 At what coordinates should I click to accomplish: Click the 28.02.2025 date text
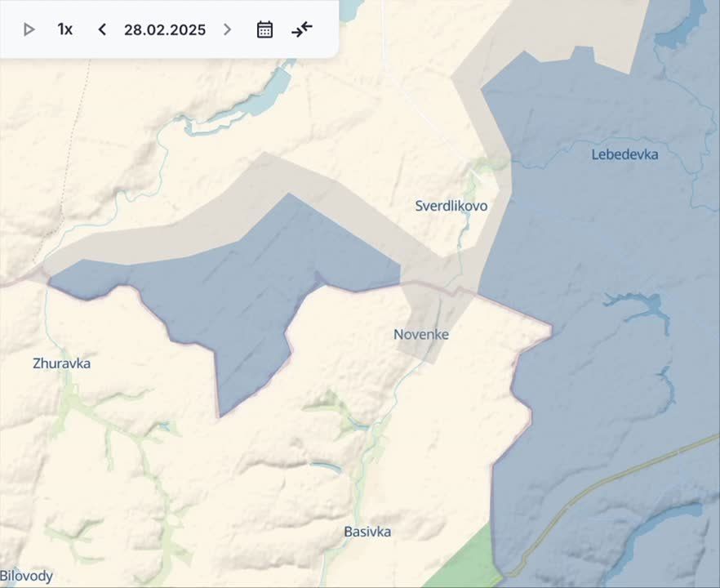(x=165, y=29)
